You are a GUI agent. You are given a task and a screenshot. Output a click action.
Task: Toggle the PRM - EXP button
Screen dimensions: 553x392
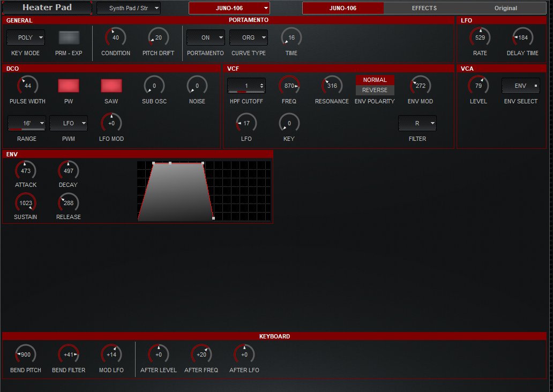[x=69, y=37]
